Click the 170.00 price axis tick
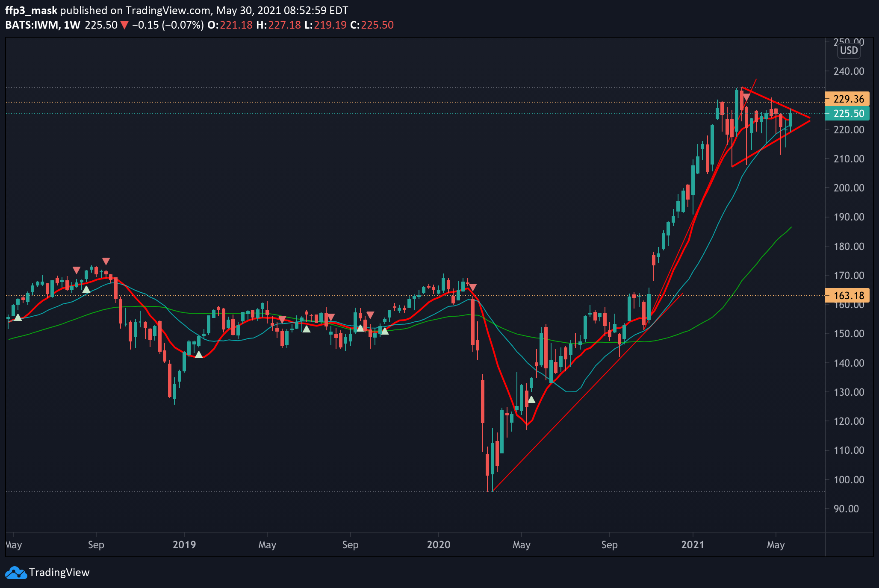879x588 pixels. tap(849, 276)
